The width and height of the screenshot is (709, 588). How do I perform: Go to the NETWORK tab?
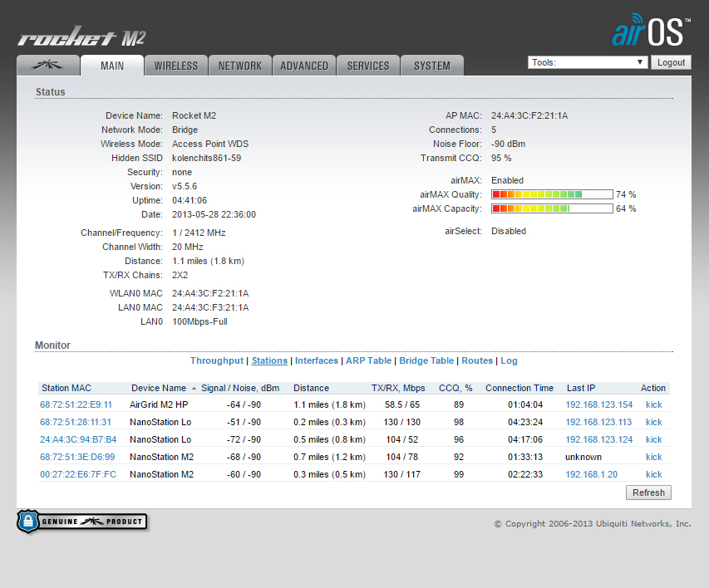pyautogui.click(x=240, y=66)
